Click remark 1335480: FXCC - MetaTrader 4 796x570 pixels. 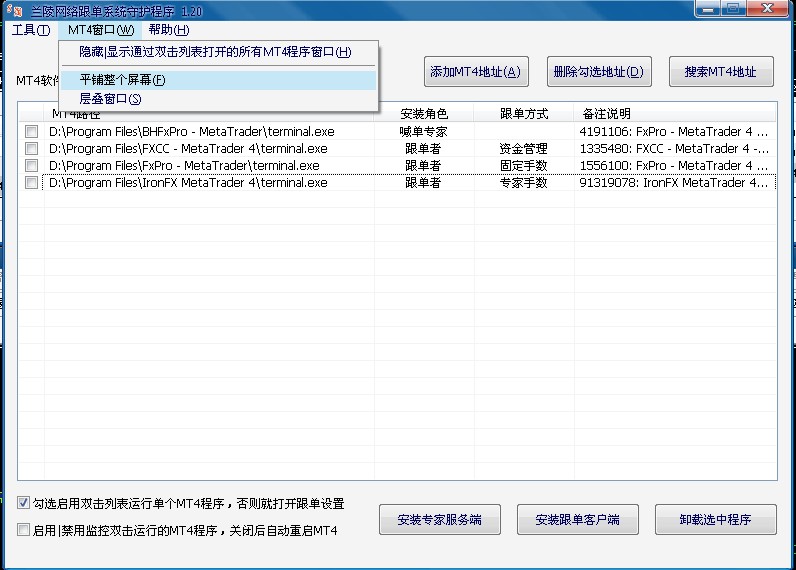click(x=674, y=149)
